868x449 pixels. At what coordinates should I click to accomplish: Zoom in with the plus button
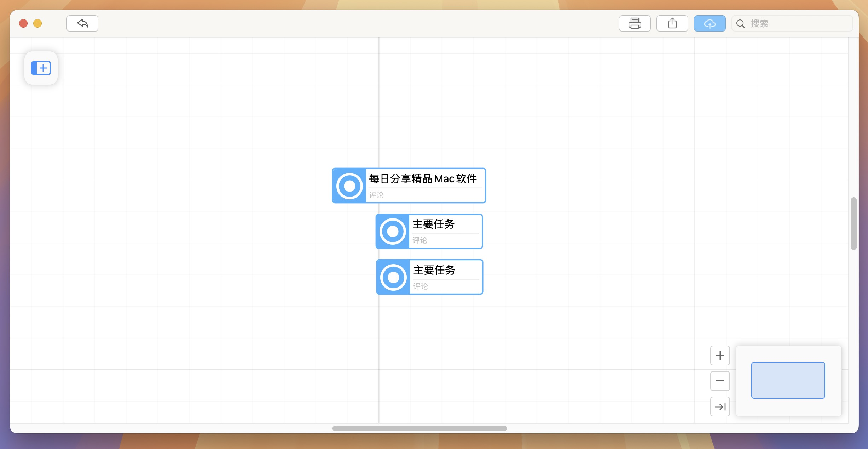720,356
